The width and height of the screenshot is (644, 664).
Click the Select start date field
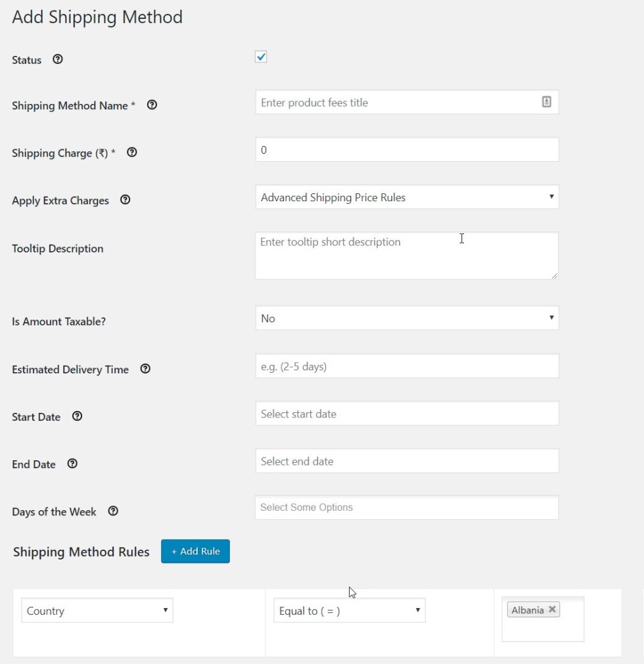406,414
